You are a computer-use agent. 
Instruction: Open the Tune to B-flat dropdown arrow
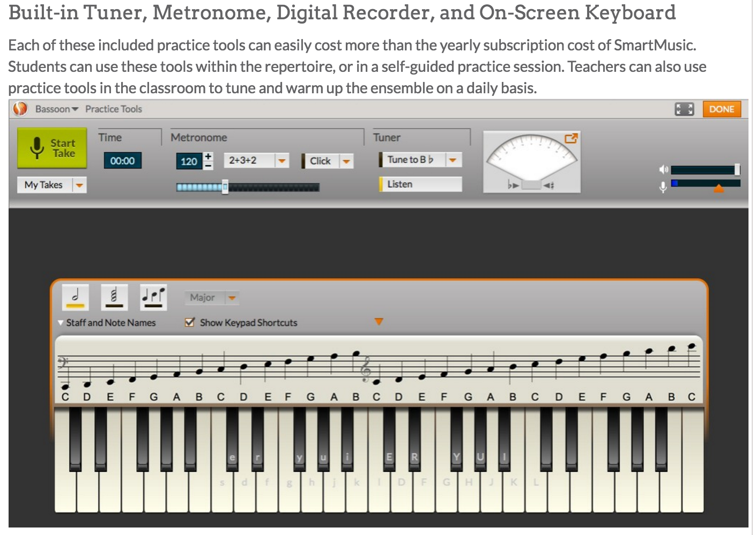[453, 160]
